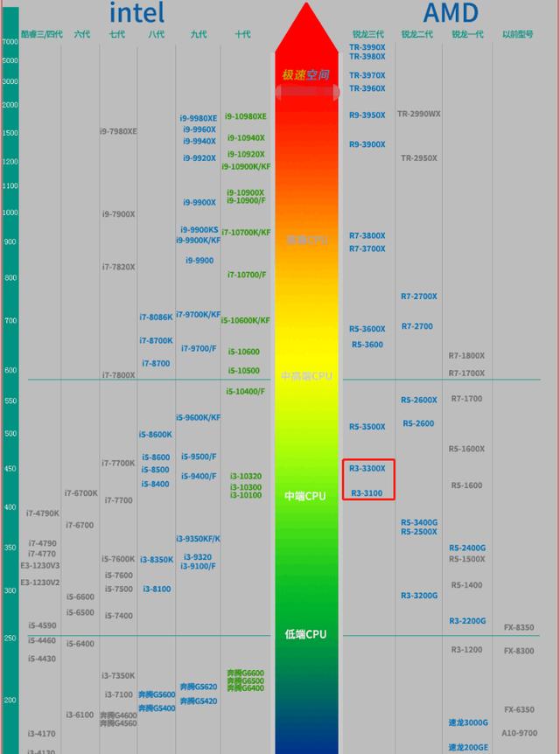560x754 pixels.
Task: Click the i7-4790K entry
Action: (42, 513)
